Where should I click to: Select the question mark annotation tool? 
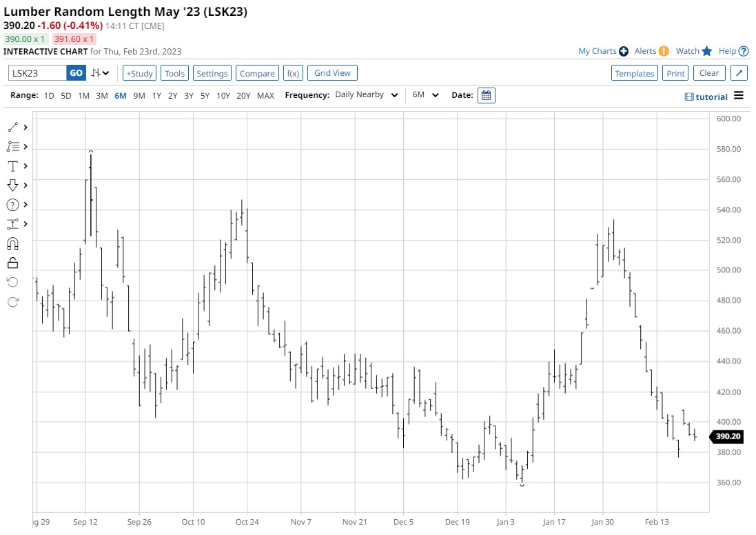12,205
